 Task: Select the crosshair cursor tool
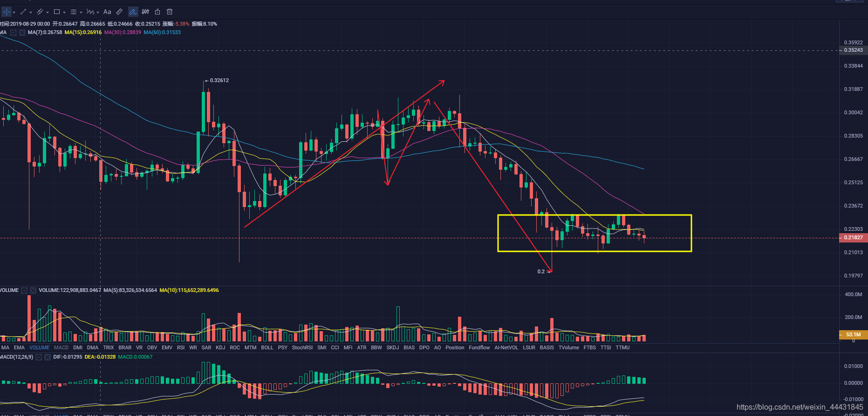[x=7, y=12]
